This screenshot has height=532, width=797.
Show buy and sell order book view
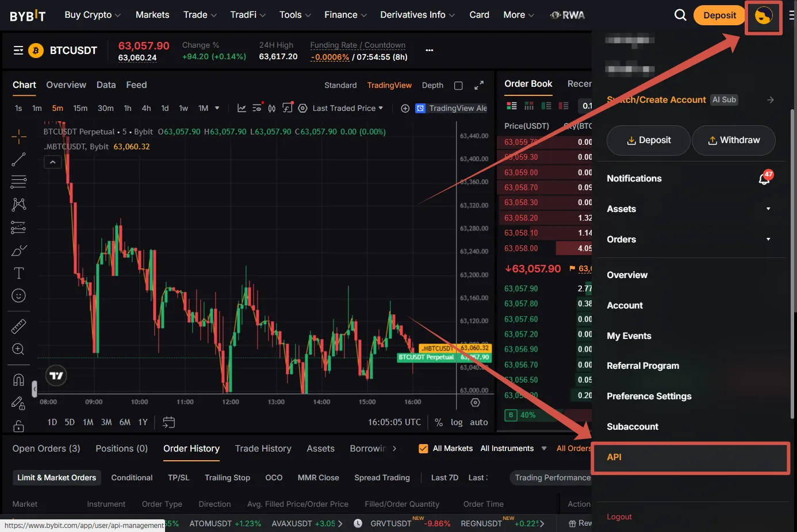pos(512,106)
